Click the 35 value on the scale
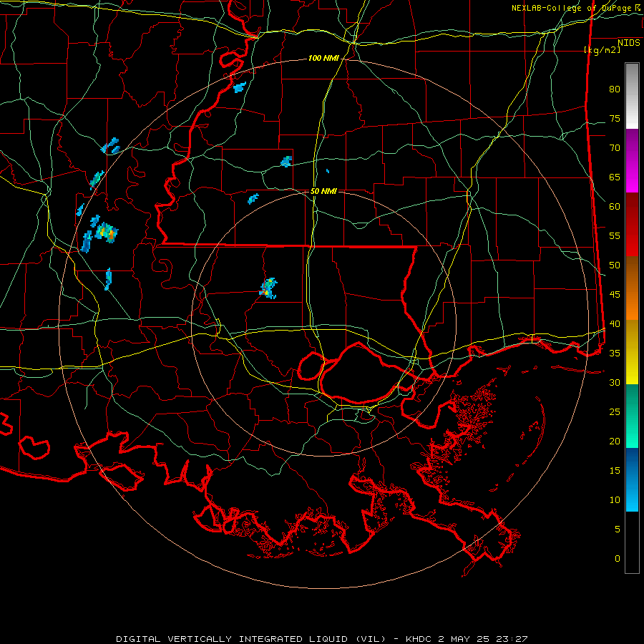Image resolution: width=644 pixels, height=644 pixels. click(615, 353)
